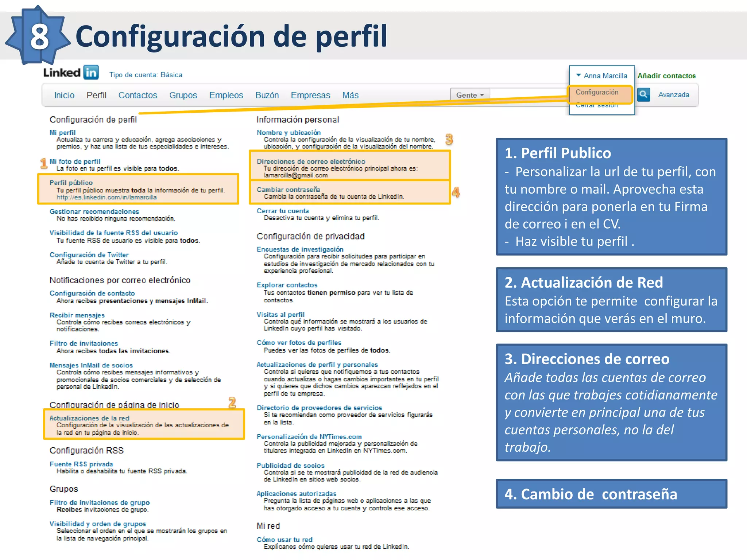Open the Cambiar contraseña link
The height and width of the screenshot is (560, 747).
coord(288,190)
